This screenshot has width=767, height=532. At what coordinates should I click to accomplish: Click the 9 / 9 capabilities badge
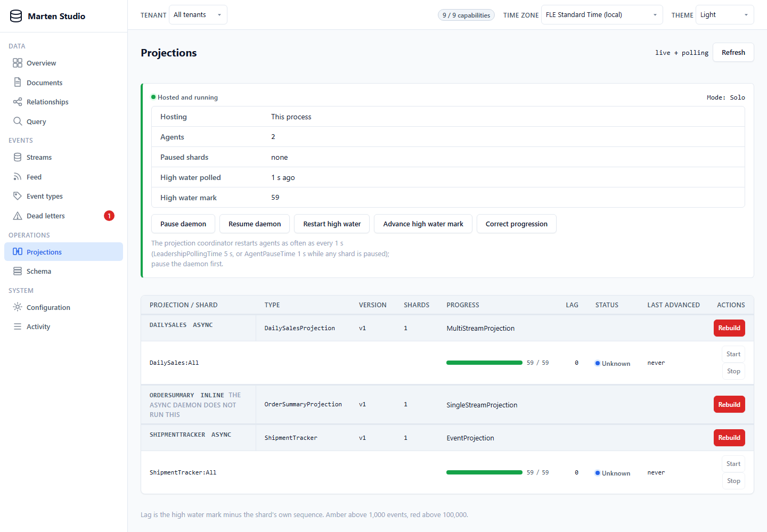pyautogui.click(x=466, y=15)
